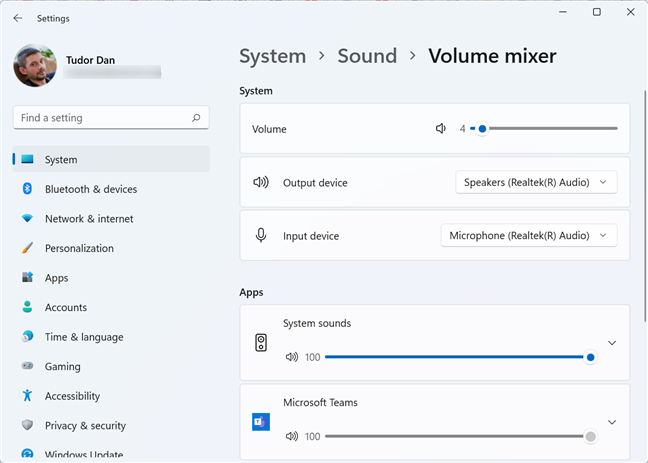Click the vertical scrollbar on the right

click(644, 206)
